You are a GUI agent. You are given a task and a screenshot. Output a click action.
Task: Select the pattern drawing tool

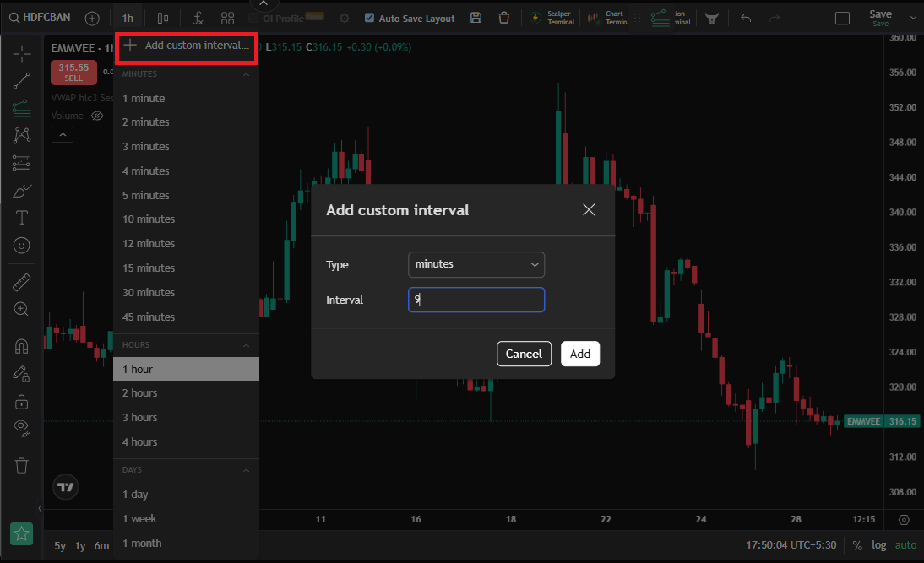pos(22,135)
